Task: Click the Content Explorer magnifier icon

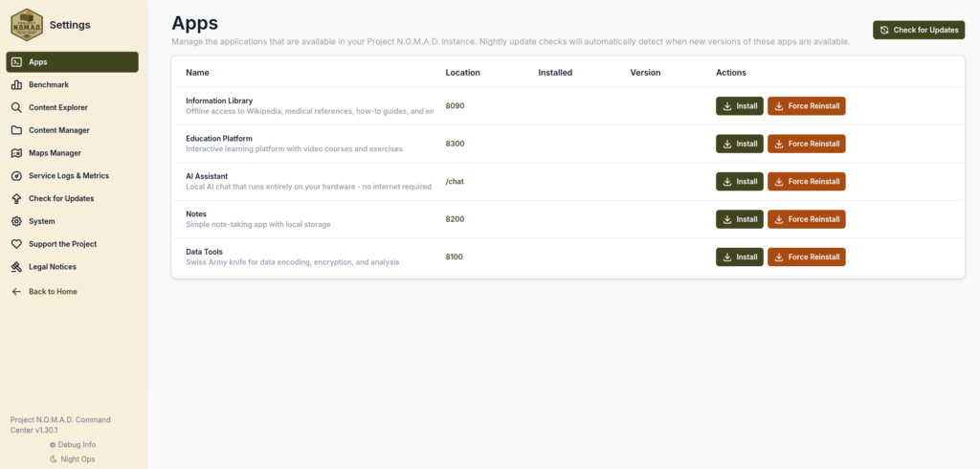Action: click(17, 107)
